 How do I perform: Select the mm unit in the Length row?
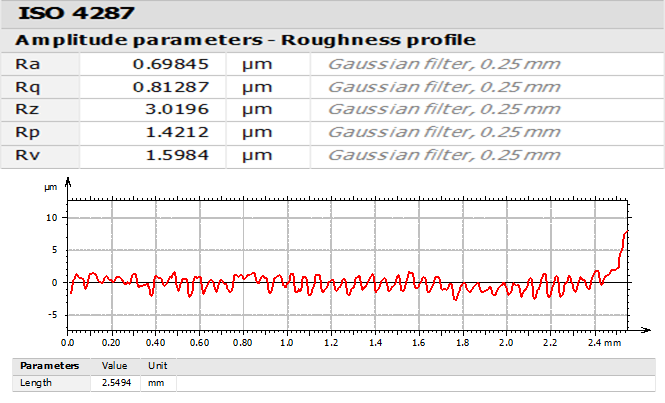point(156,383)
